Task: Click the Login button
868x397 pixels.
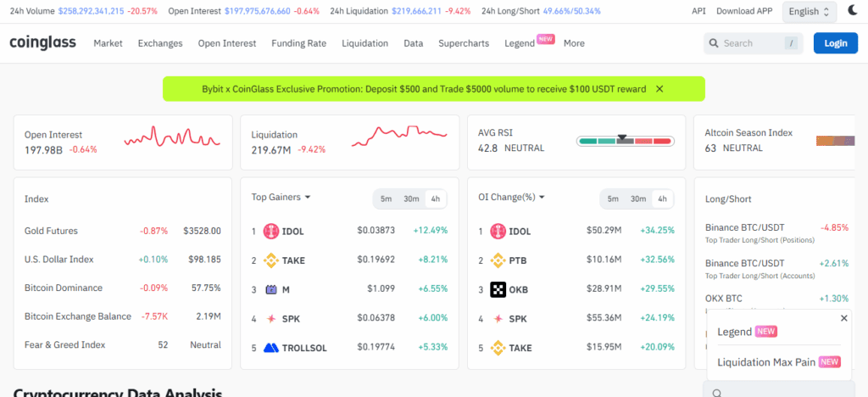Action: 835,43
